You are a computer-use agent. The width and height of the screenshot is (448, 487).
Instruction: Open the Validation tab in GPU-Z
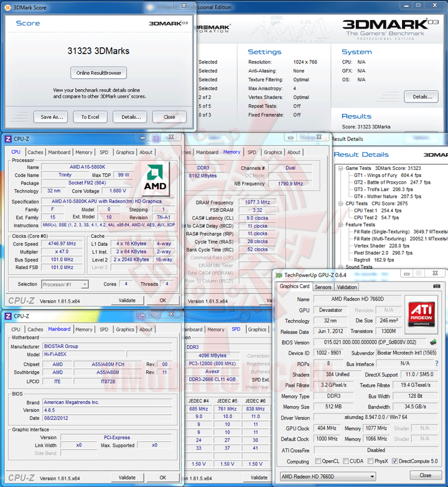click(347, 287)
